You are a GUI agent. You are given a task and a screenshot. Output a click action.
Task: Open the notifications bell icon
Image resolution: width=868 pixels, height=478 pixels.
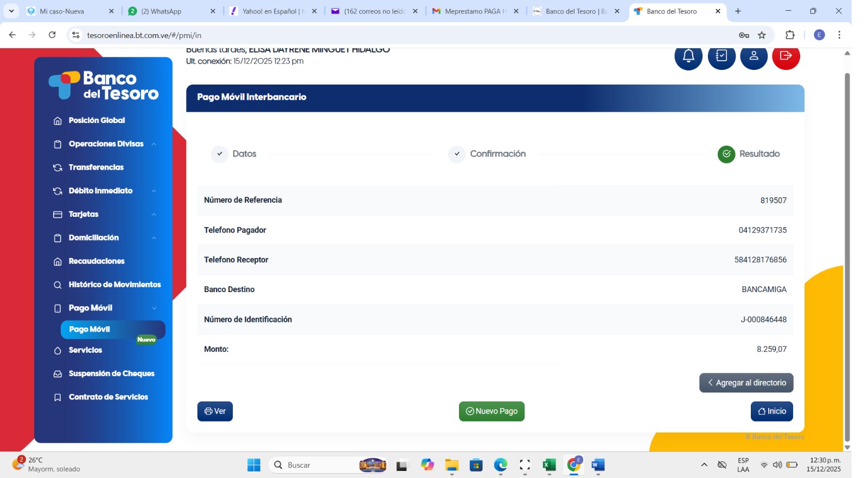pos(688,56)
